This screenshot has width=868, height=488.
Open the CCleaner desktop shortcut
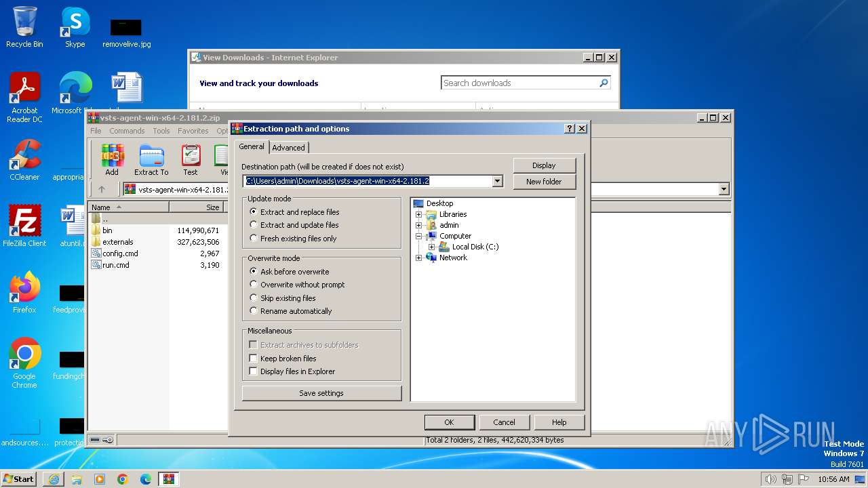24,160
